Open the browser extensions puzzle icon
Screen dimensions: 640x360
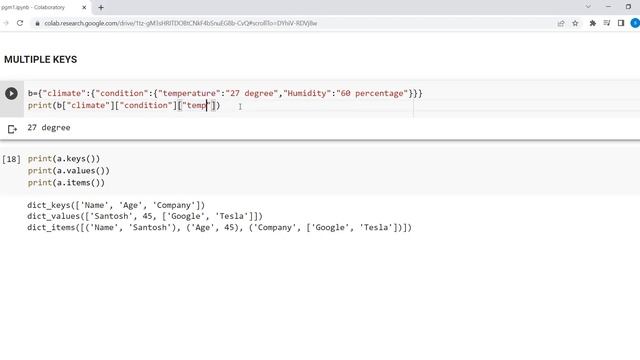pos(593,23)
